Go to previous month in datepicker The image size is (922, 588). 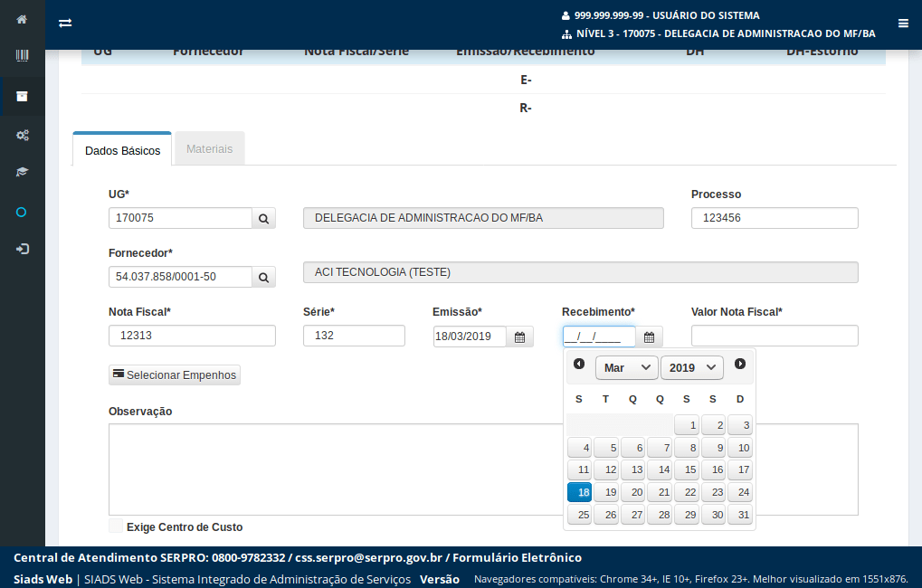pos(579,364)
